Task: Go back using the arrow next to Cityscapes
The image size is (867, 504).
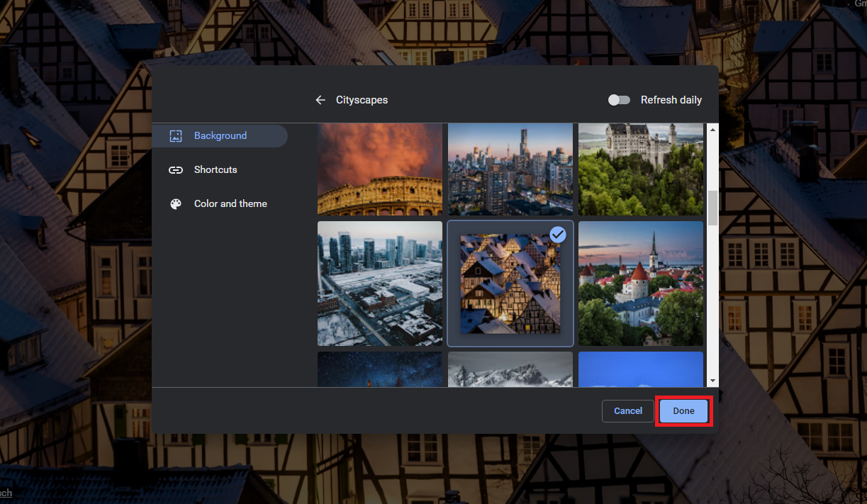Action: pyautogui.click(x=320, y=100)
